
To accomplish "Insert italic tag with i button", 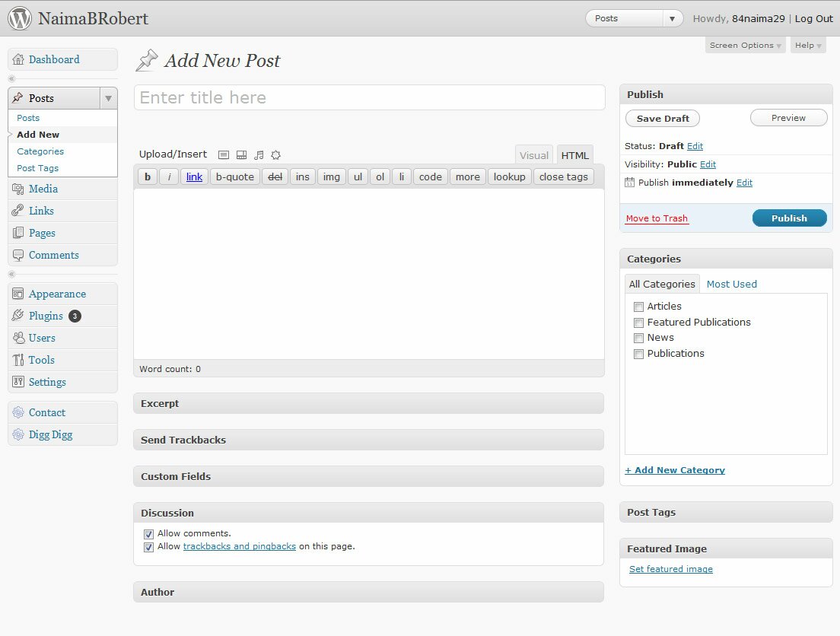I will (169, 176).
